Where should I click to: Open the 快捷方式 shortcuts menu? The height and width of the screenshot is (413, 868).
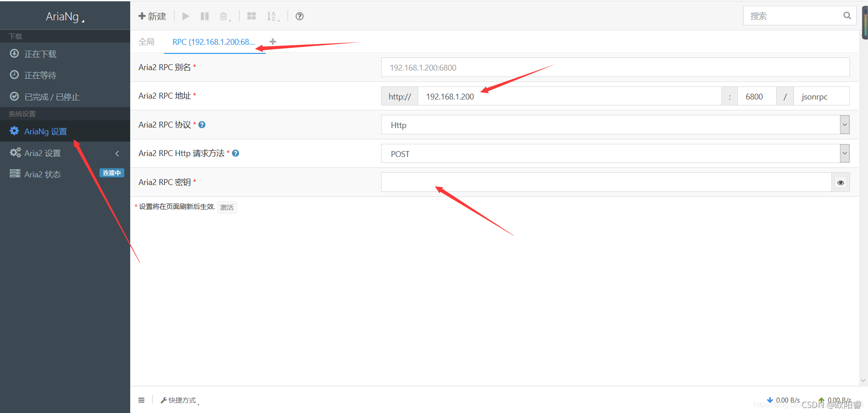pyautogui.click(x=179, y=400)
